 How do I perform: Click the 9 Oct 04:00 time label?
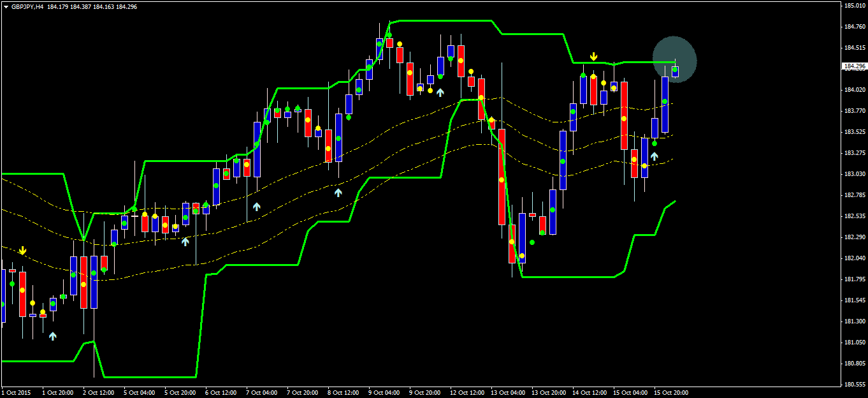[x=384, y=393]
